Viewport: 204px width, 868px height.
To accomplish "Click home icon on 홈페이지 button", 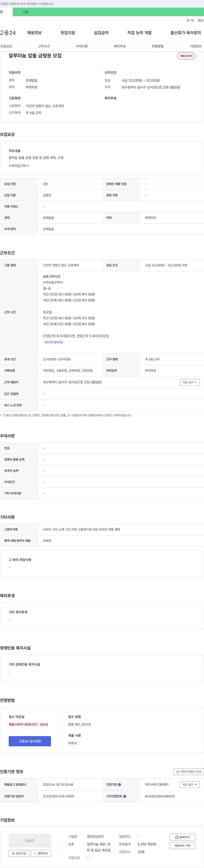I will (177, 837).
